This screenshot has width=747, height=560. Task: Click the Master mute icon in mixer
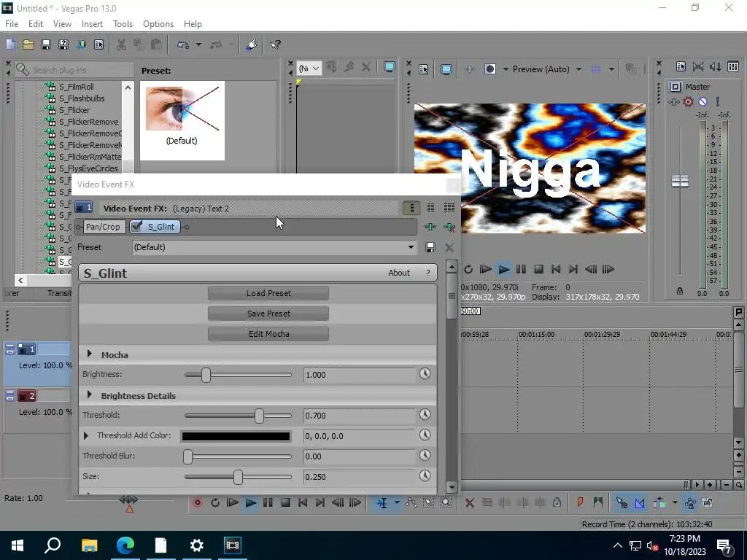pyautogui.click(x=703, y=101)
